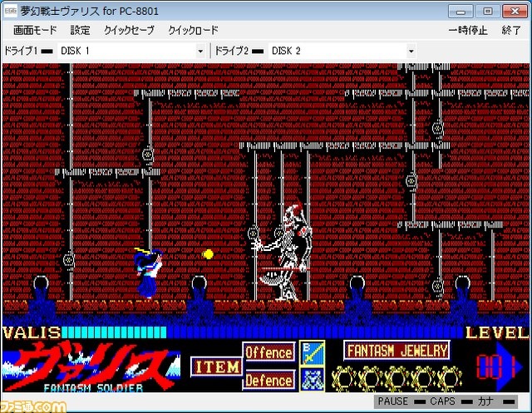Expand the ドライブ1 DISK 1 dropdown
The height and width of the screenshot is (413, 532).
tap(199, 52)
